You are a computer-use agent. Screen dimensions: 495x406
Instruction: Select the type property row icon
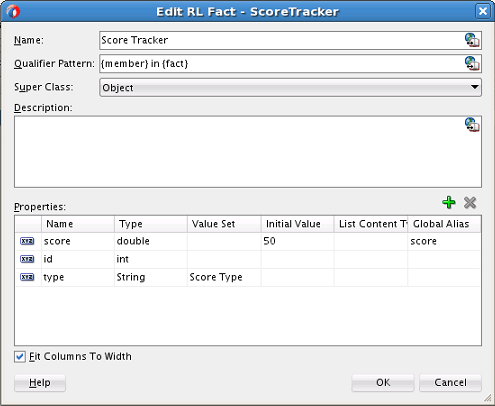pos(27,277)
